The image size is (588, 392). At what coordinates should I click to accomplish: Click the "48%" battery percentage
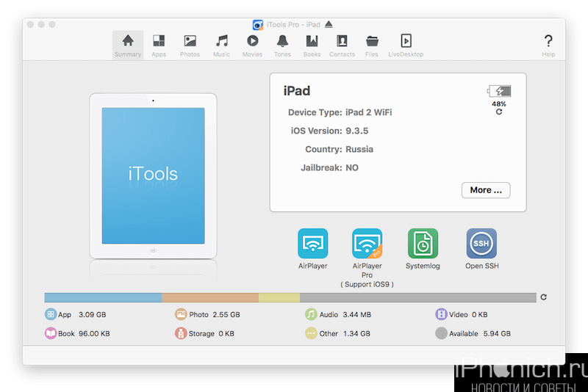pyautogui.click(x=499, y=104)
